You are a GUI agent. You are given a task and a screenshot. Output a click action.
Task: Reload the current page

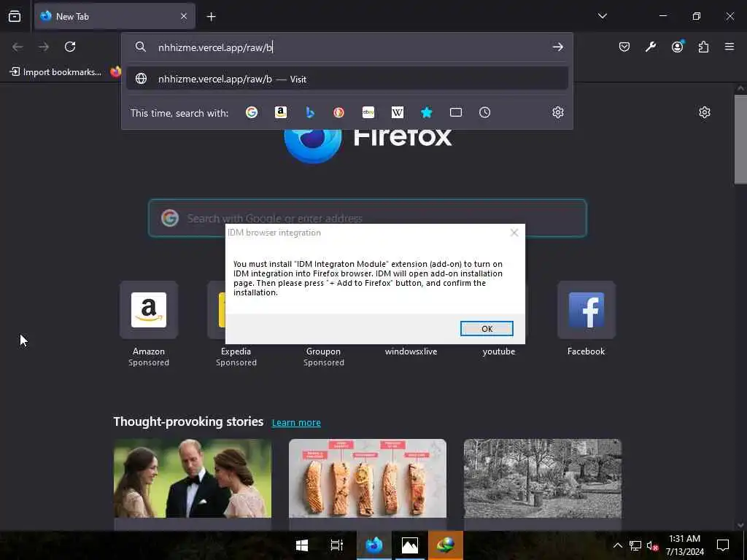click(x=70, y=47)
